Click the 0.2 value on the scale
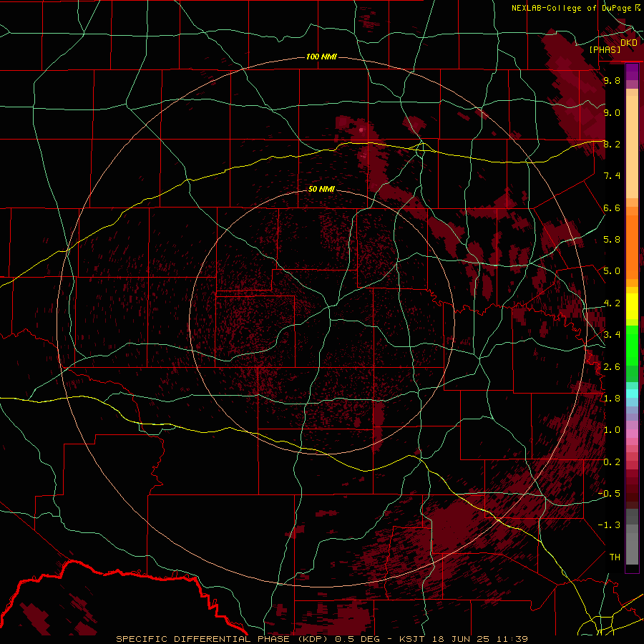 (x=612, y=462)
